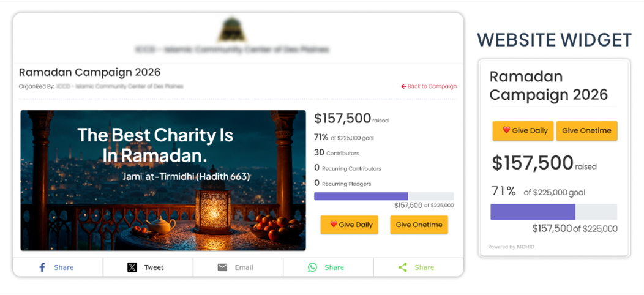
Task: Click the red back arrow icon
Action: pos(403,86)
